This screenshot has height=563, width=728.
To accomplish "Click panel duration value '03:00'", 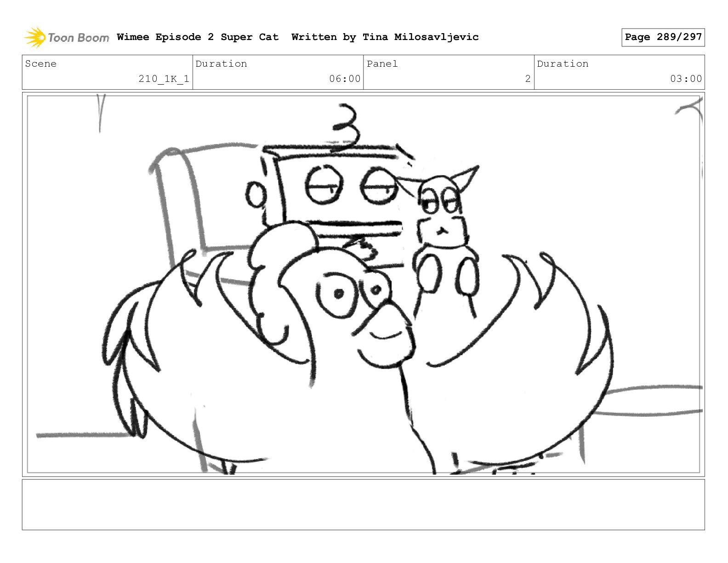I will pos(686,79).
